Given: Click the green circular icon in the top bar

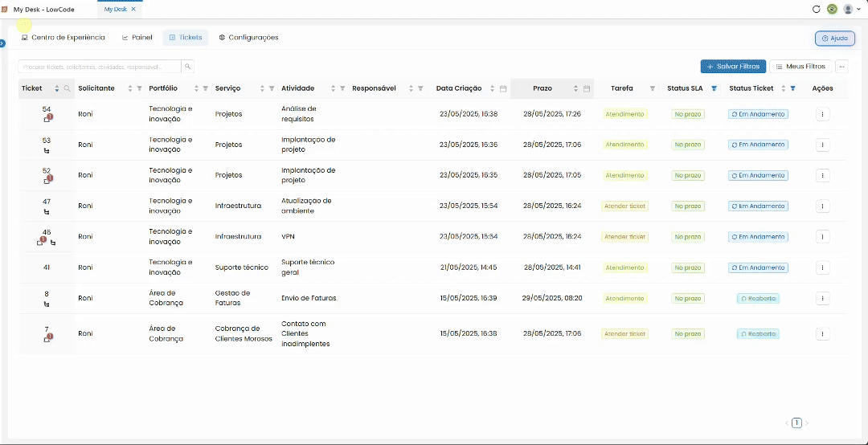Looking at the screenshot, I should (832, 9).
